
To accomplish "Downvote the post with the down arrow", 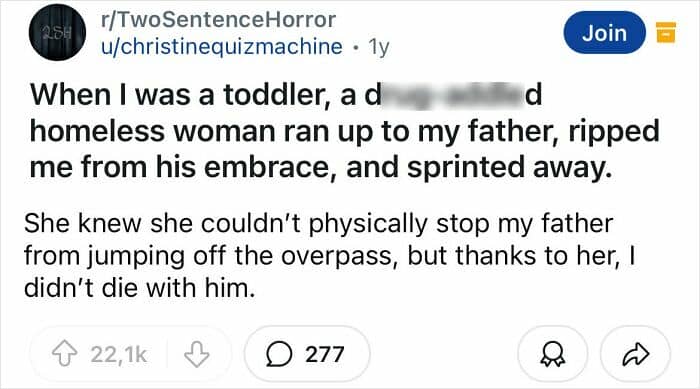I will point(197,354).
